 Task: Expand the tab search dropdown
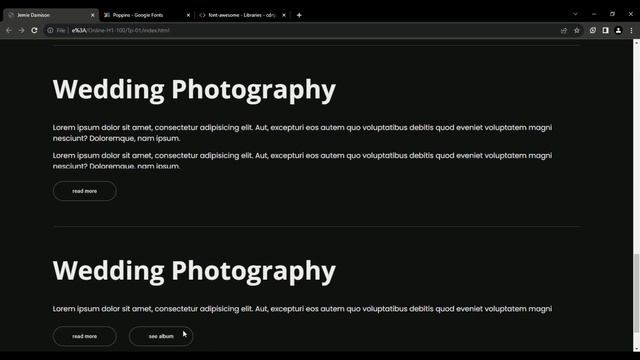575,14
